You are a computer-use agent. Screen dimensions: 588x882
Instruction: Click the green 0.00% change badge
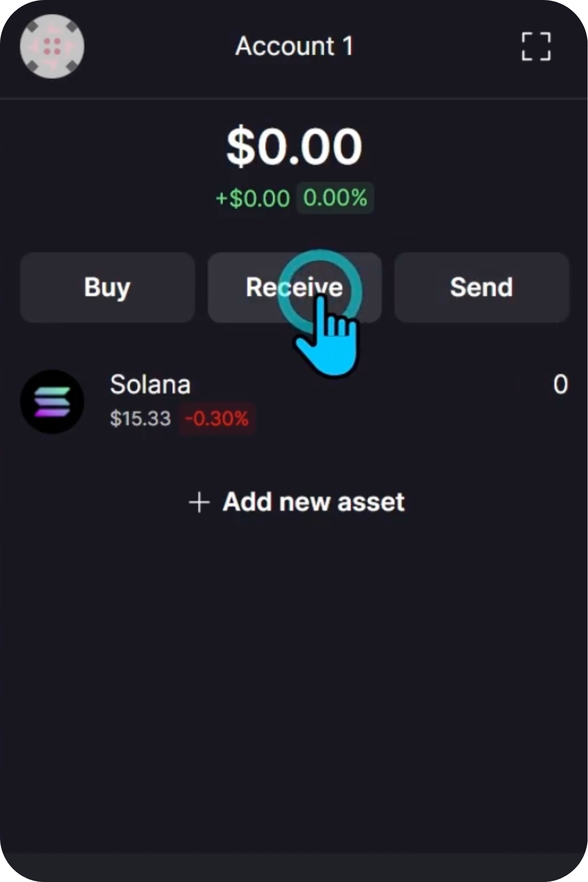(335, 198)
